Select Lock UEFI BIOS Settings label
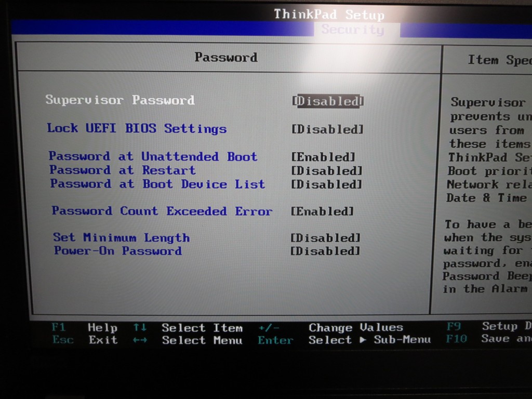The width and height of the screenshot is (532, 399). (137, 128)
